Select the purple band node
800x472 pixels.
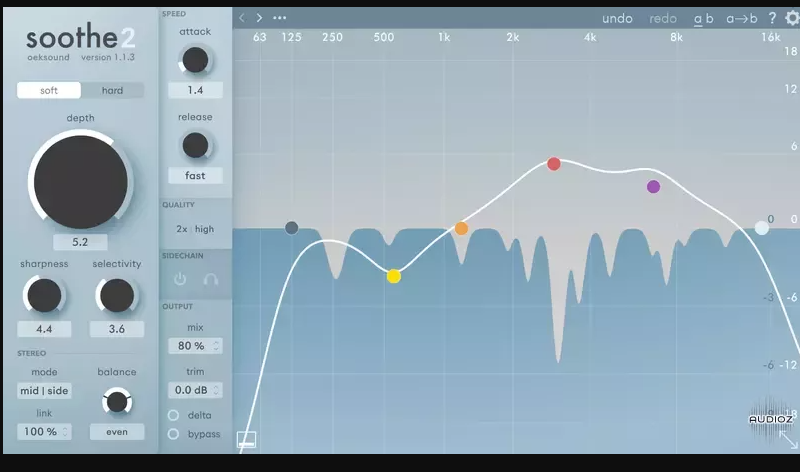(x=653, y=187)
